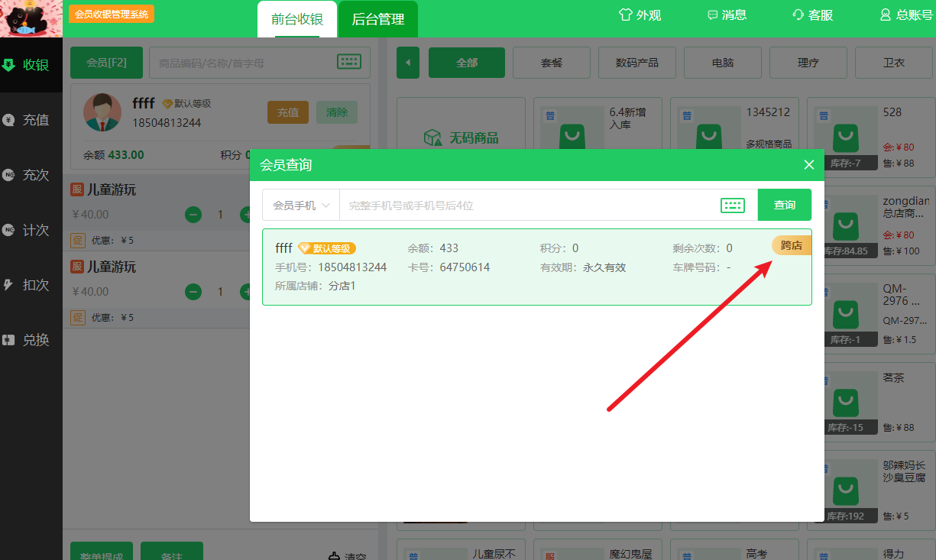Open 兑换 in the left sidebar
Image resolution: width=936 pixels, height=560 pixels.
click(x=31, y=340)
